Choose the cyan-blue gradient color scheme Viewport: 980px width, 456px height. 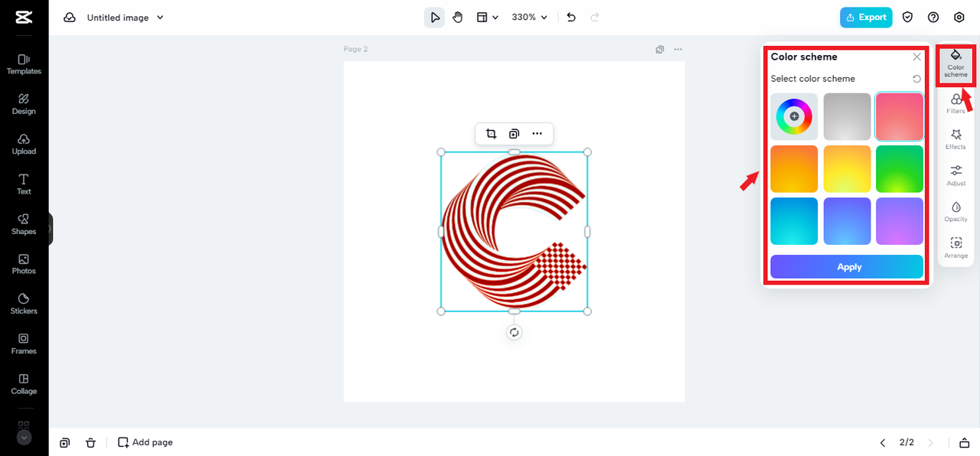click(794, 221)
